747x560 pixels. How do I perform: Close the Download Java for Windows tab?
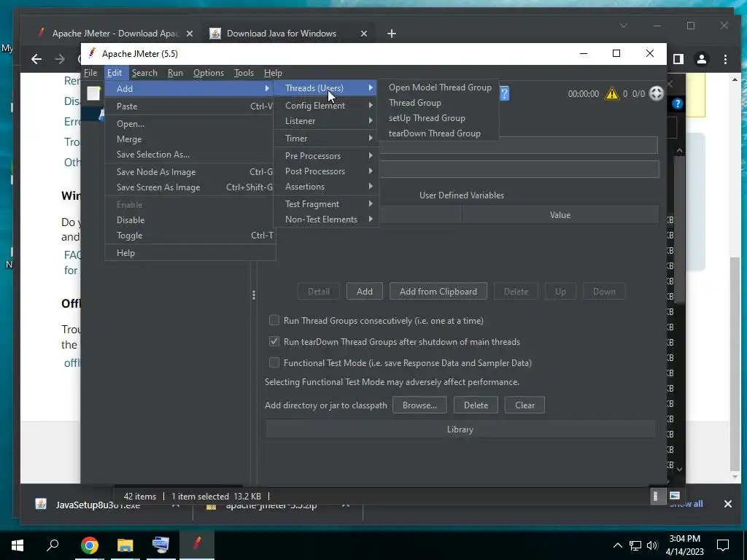coord(364,34)
